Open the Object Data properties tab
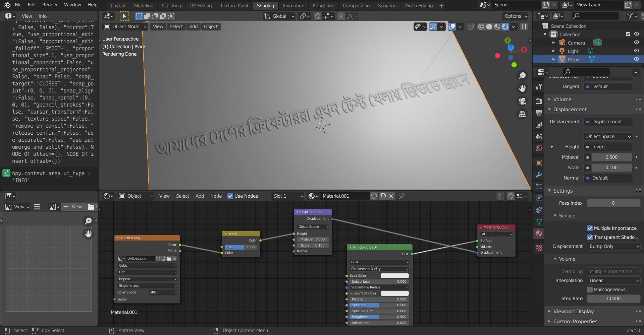Viewport: 644px width, 335px height. 539,221
